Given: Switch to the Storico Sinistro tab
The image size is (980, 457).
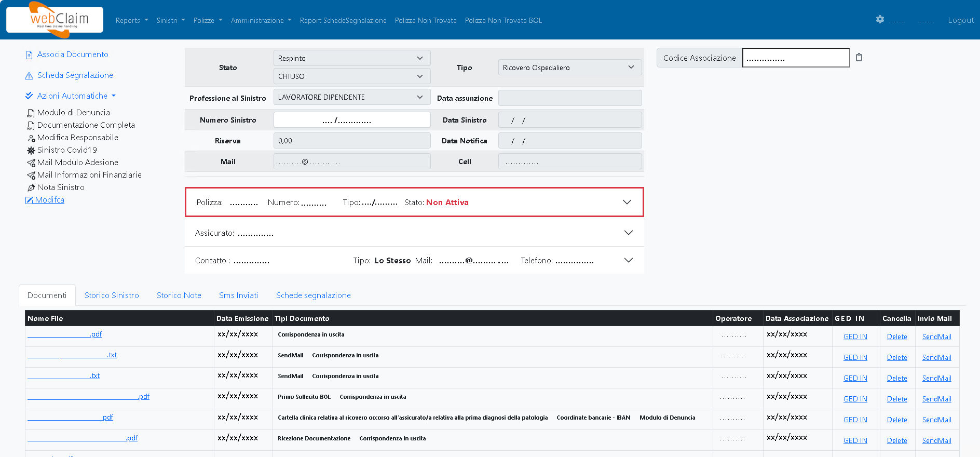Looking at the screenshot, I should point(112,295).
